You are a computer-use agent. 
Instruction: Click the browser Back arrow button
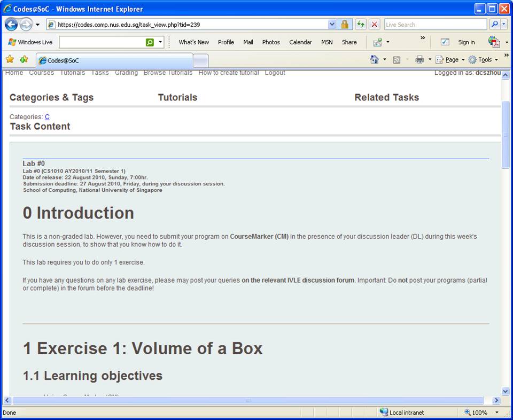tap(11, 25)
